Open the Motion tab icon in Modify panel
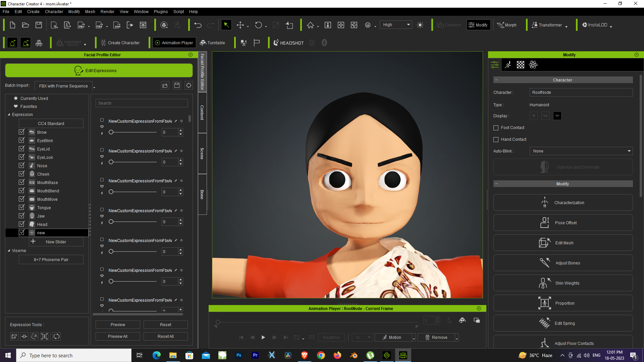This screenshot has height=362, width=644. [x=508, y=65]
